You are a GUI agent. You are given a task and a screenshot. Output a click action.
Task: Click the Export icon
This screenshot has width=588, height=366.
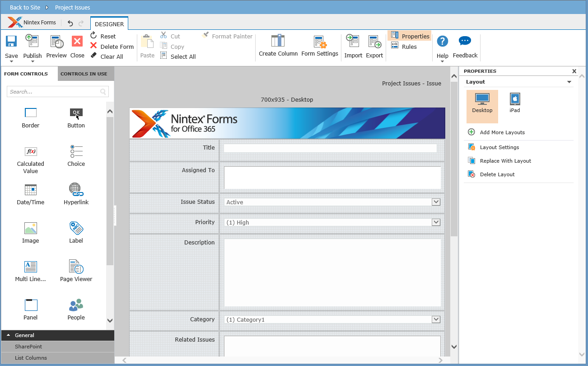click(374, 42)
